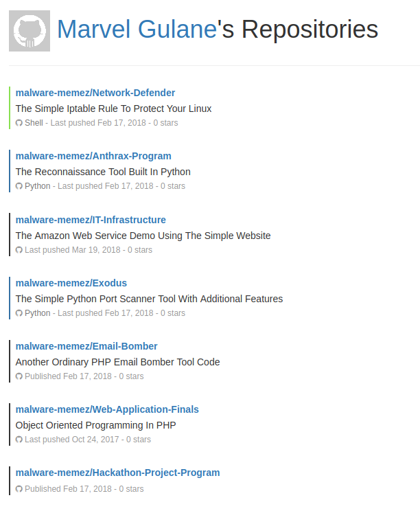Click GitHub icon under Web-Application-Finals repo
The width and height of the screenshot is (420, 511).
point(19,440)
